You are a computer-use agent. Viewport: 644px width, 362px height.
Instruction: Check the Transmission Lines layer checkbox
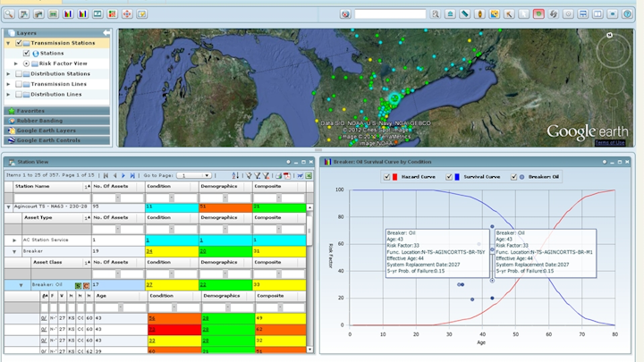[19, 84]
